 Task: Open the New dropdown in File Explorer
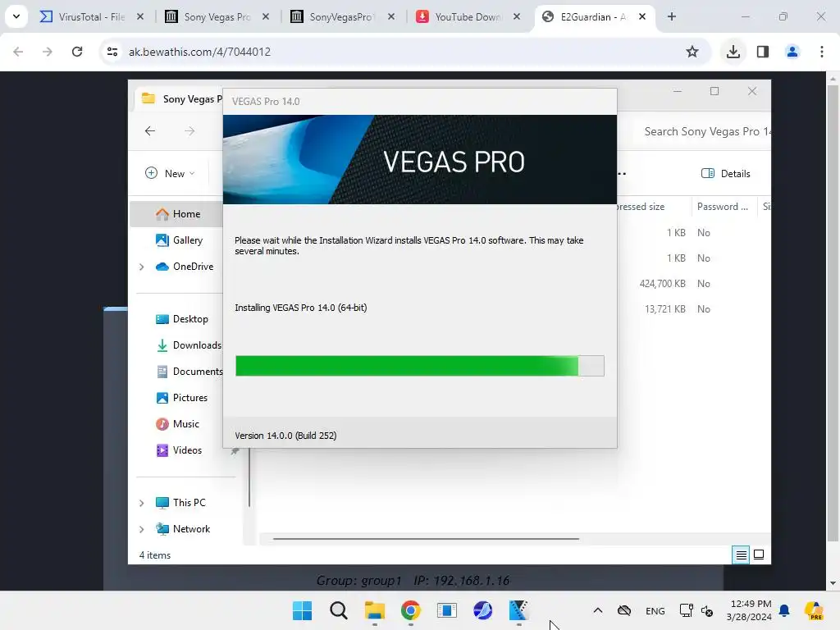click(x=170, y=173)
